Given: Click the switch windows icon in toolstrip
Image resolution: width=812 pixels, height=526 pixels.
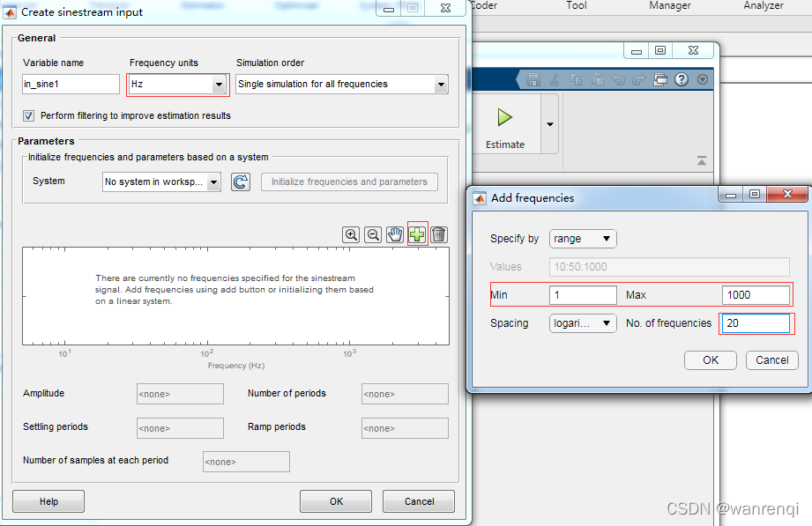Looking at the screenshot, I should click(660, 79).
